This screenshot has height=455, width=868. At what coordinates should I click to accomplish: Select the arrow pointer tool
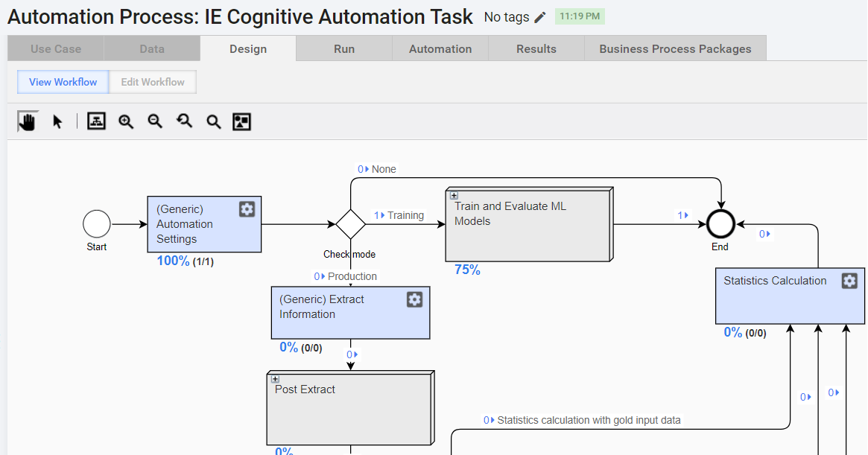tap(57, 121)
